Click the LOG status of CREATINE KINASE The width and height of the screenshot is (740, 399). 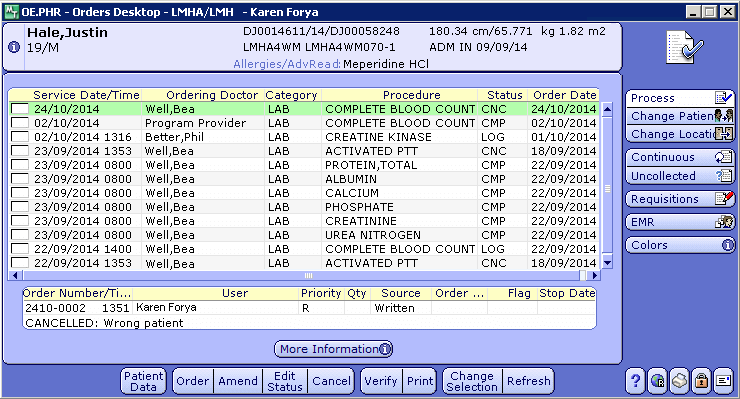pyautogui.click(x=493, y=137)
